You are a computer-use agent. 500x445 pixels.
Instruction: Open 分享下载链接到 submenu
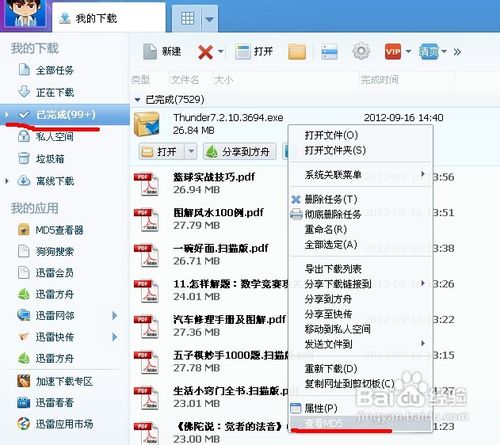coord(361,284)
